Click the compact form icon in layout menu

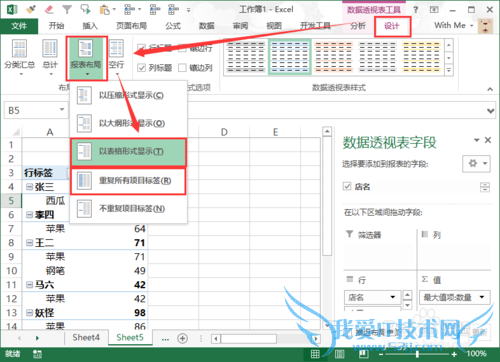84,95
